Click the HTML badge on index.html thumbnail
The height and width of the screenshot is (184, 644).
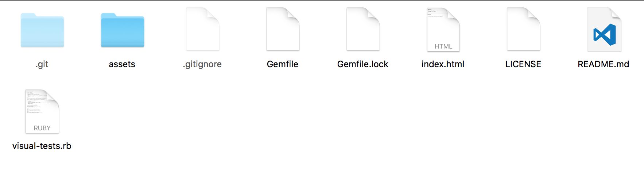coord(443,46)
